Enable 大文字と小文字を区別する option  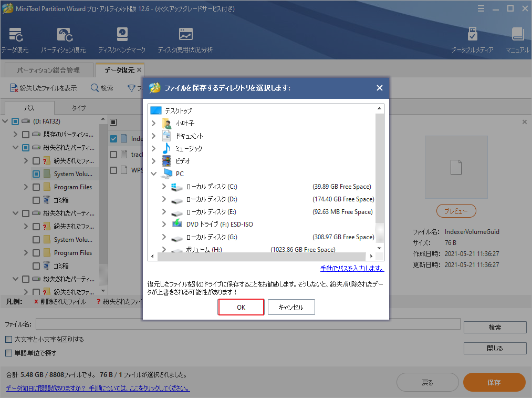[x=7, y=340]
